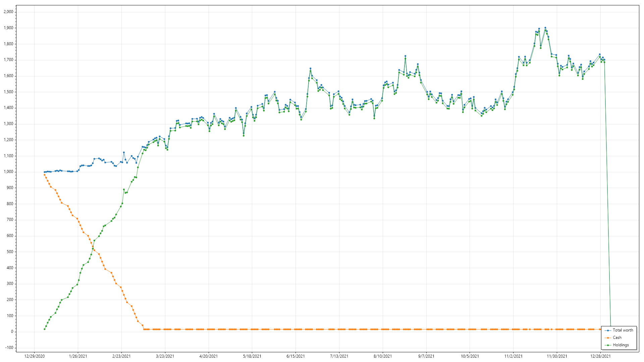Click the 1/26/2021 x-axis date label
The height and width of the screenshot is (362, 644).
click(78, 356)
